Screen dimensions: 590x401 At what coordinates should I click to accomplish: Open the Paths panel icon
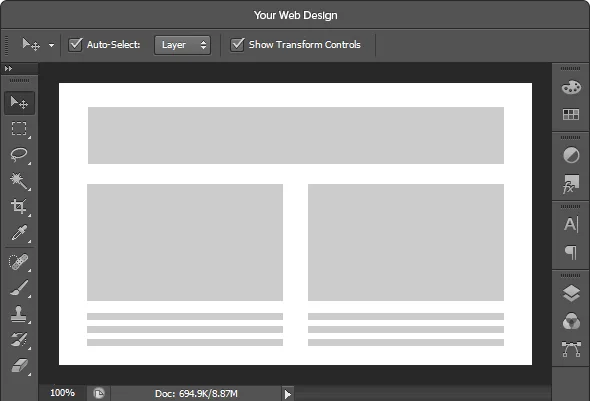571,349
